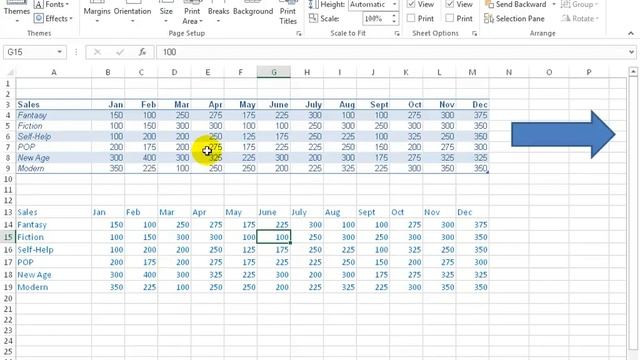Image resolution: width=640 pixels, height=360 pixels.
Task: Click the 'Fiction' cell in row 15
Action: (53, 237)
